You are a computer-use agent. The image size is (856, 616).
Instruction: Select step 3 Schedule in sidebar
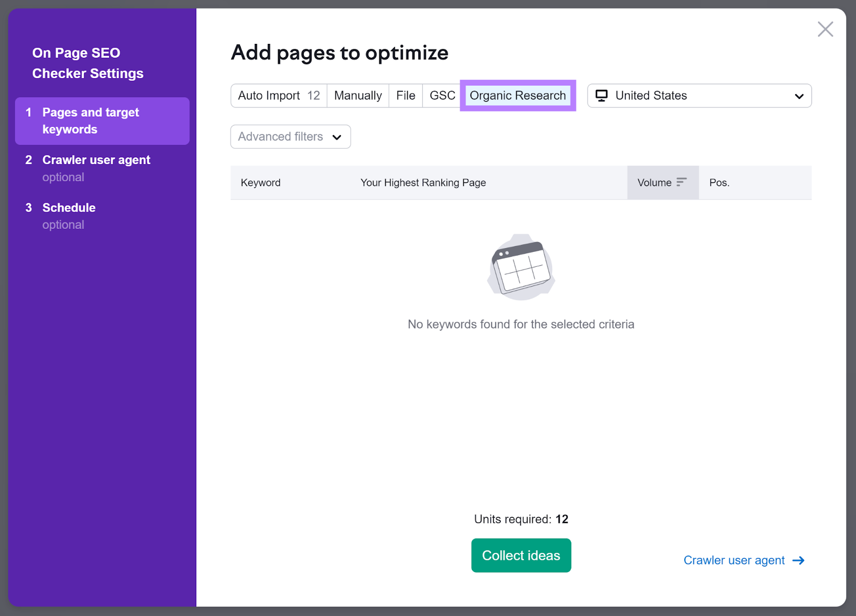click(68, 207)
